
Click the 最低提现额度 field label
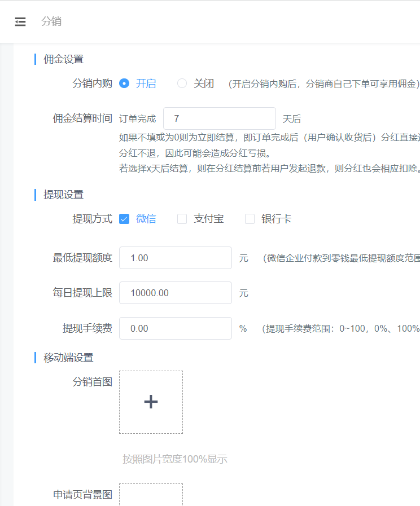point(82,258)
